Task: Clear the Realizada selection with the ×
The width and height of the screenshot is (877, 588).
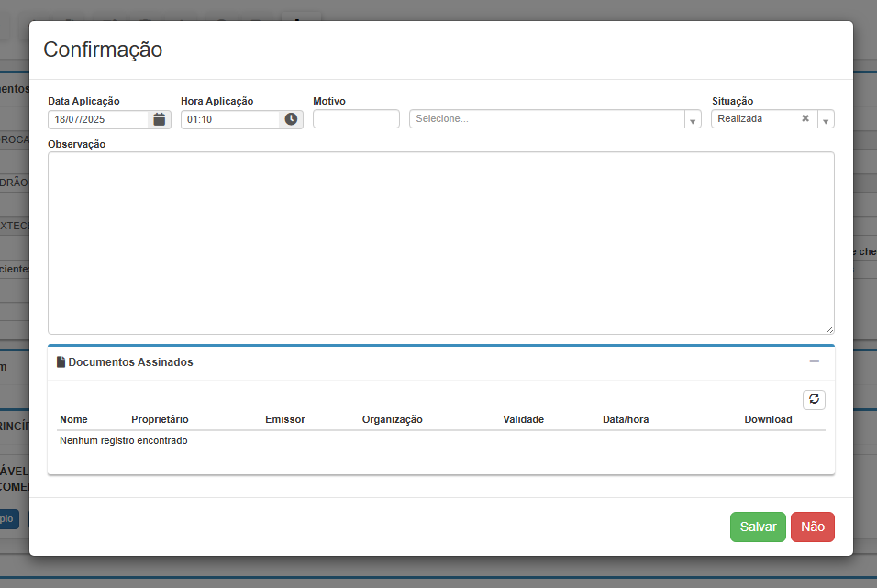Action: (805, 118)
